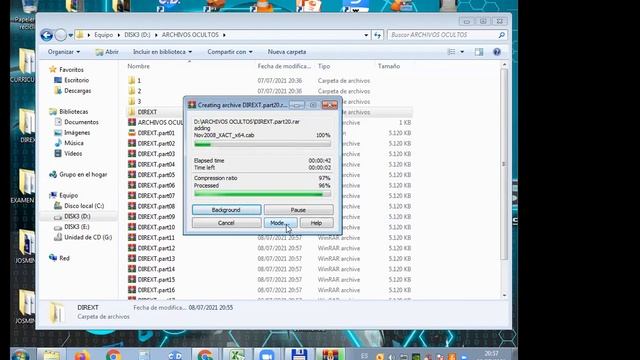This screenshot has height=360, width=640.
Task: Click the Favoritos star icon in the sidebar
Action: pyautogui.click(x=53, y=69)
